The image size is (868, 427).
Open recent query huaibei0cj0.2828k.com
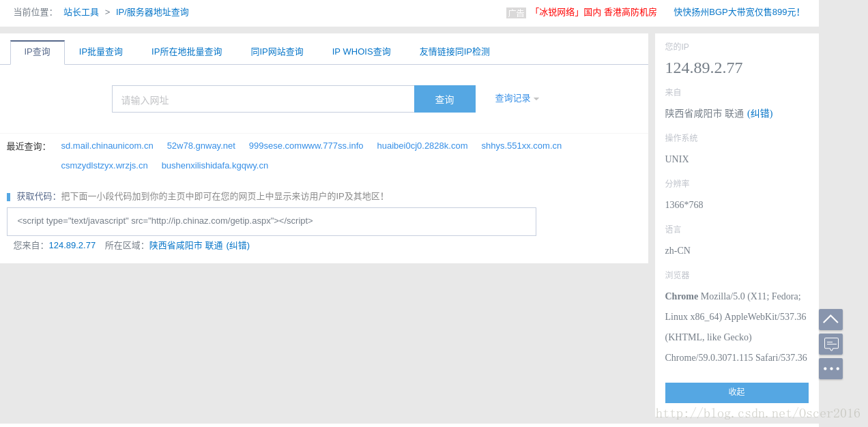pyautogui.click(x=422, y=146)
